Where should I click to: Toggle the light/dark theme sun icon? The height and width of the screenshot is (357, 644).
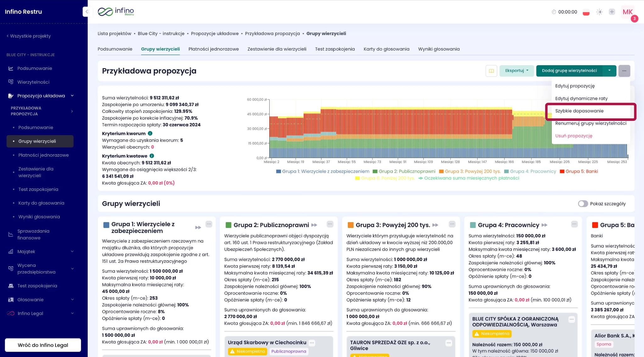599,12
